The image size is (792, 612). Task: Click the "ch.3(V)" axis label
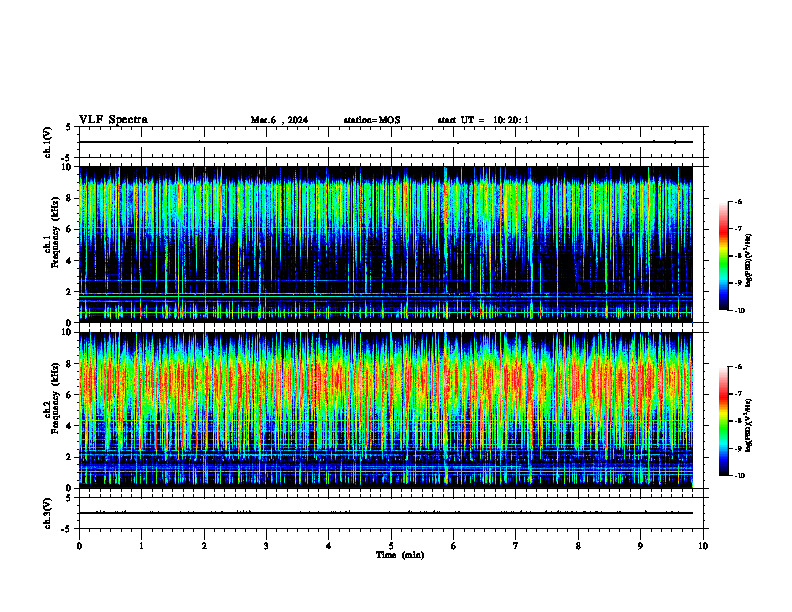coord(48,513)
